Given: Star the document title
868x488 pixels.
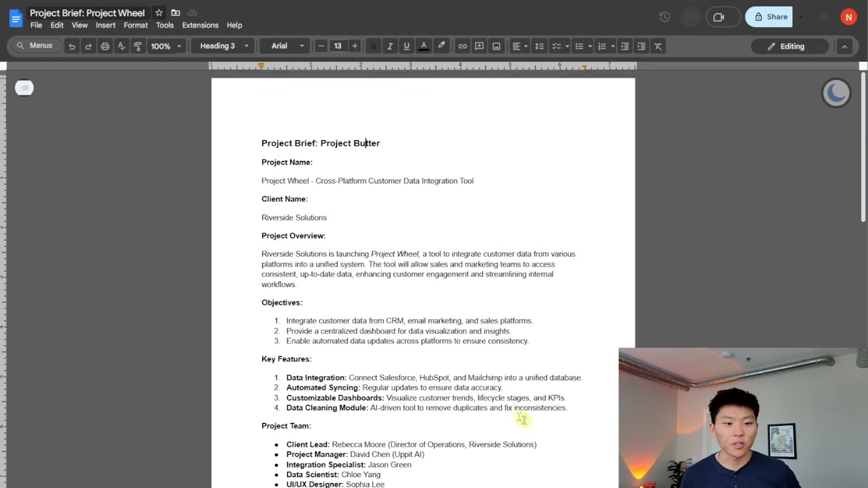Looking at the screenshot, I should 159,13.
